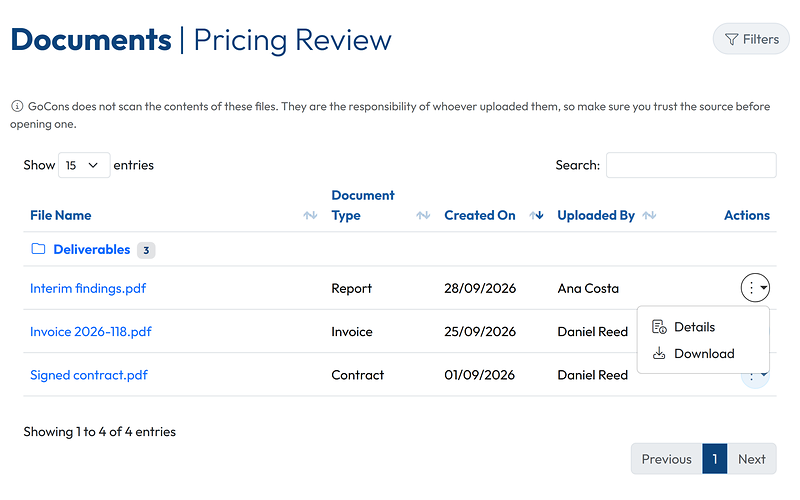Click the Deliverables count badge showing 3
The width and height of the screenshot is (800, 500).
tap(146, 251)
